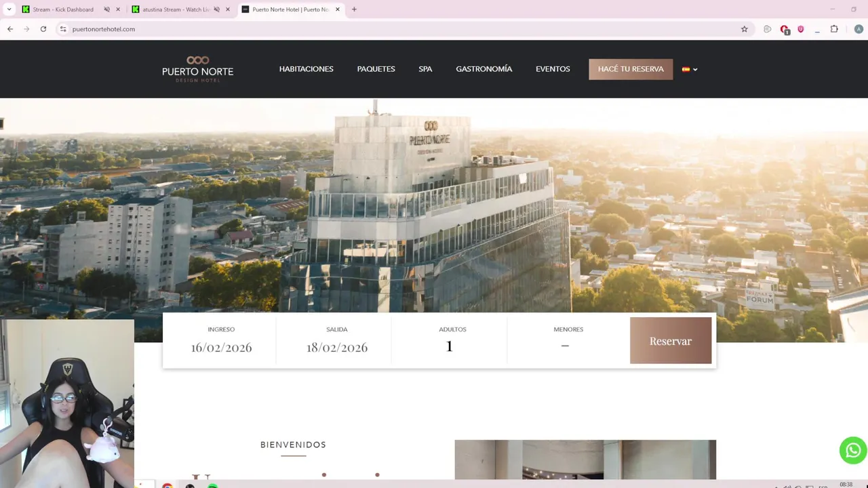The image size is (868, 488).
Task: Click the Reservar button
Action: 671,341
